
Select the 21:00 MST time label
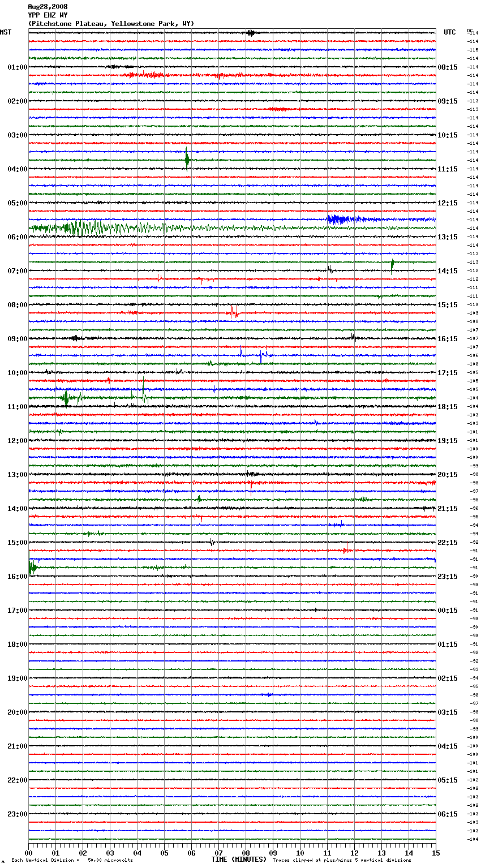point(18,746)
